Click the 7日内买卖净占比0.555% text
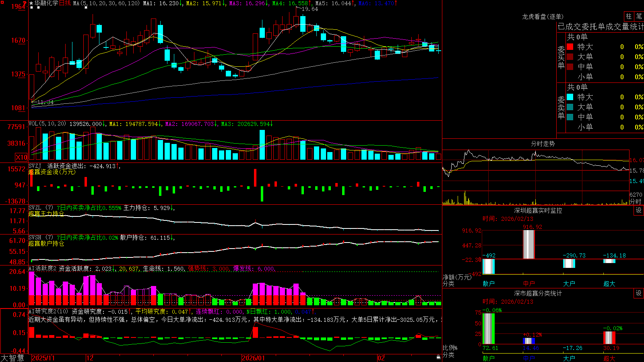Image resolution: width=644 pixels, height=362 pixels. click(89, 208)
